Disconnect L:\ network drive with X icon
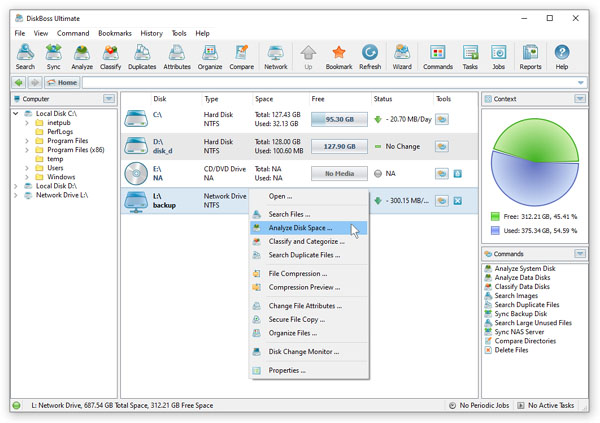This screenshot has width=600, height=423. [x=458, y=201]
